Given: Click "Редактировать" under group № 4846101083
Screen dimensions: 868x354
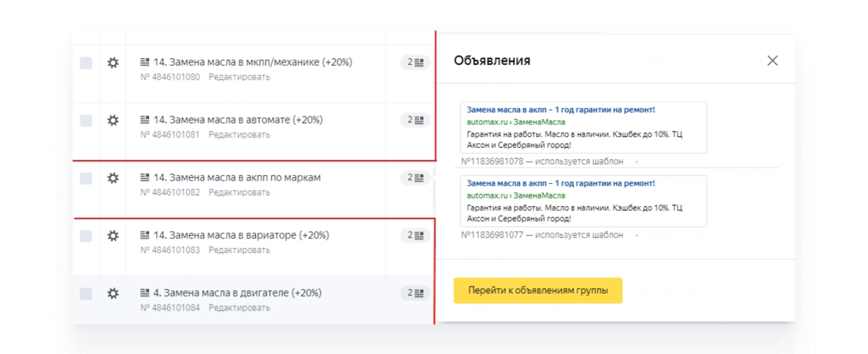Looking at the screenshot, I should [x=239, y=250].
